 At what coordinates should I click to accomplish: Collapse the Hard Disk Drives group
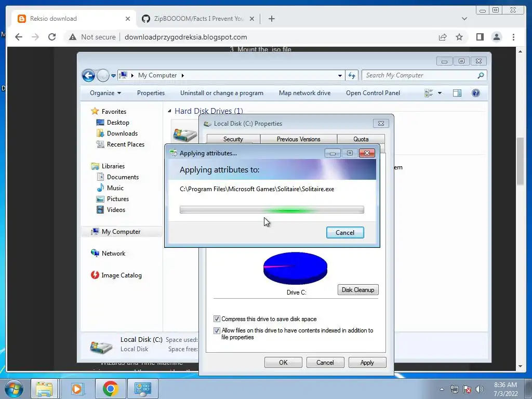[x=169, y=111]
